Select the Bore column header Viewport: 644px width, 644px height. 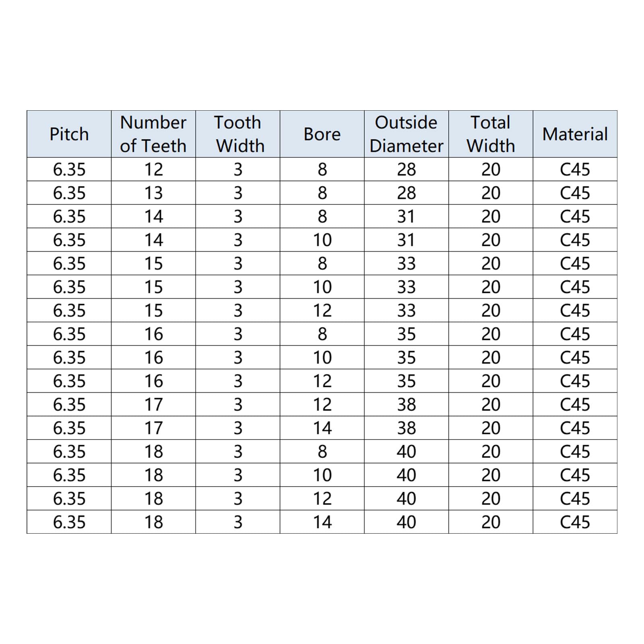(x=322, y=134)
